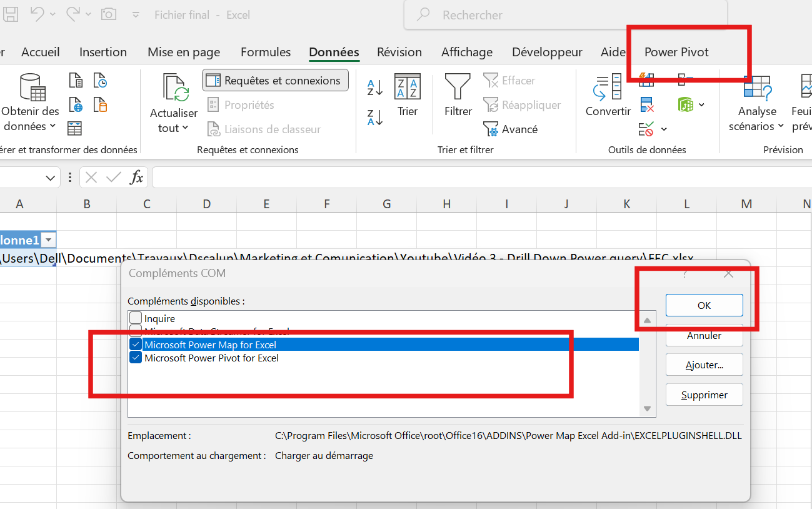This screenshot has height=509, width=812.
Task: Go to the Développeur ribbon tab
Action: [x=547, y=52]
